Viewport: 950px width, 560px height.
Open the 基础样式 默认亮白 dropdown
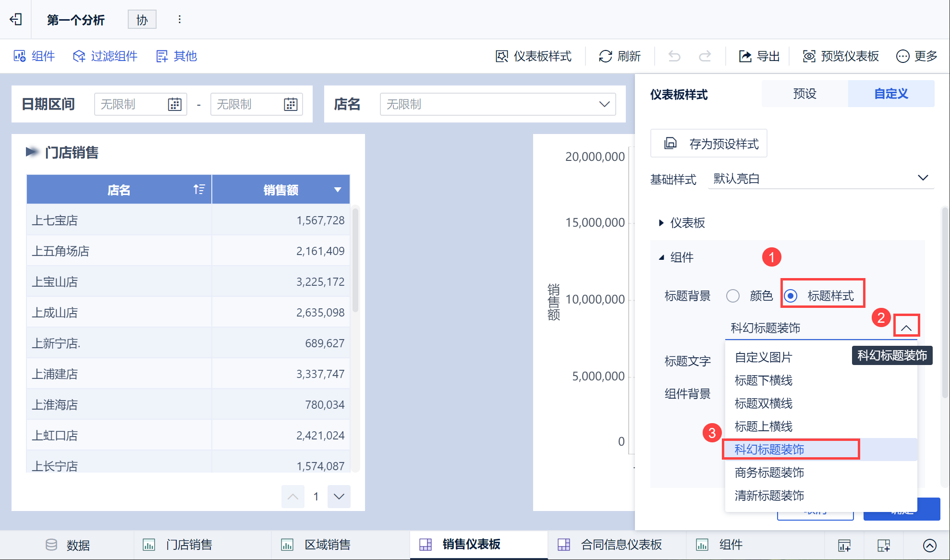(820, 179)
